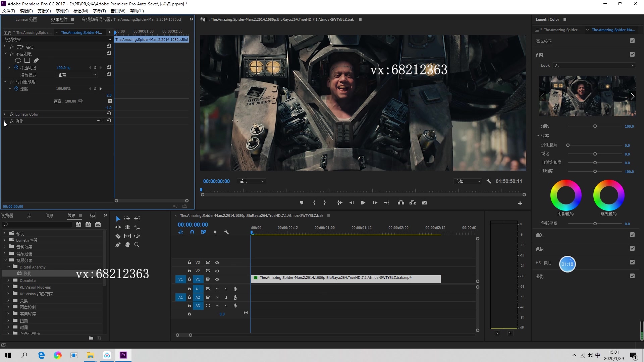The height and width of the screenshot is (362, 644).
Task: Click Export Frame camera icon
Action: tap(425, 203)
